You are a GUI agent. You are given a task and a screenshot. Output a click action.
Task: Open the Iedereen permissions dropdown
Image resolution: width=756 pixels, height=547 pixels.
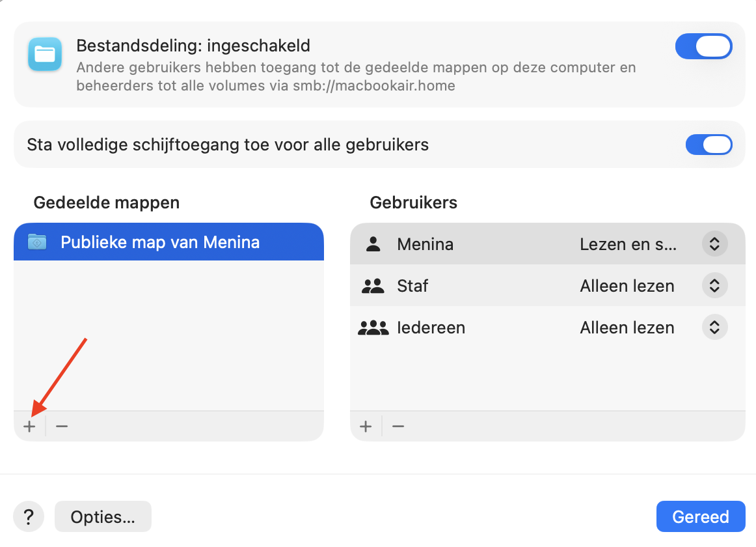click(x=714, y=327)
